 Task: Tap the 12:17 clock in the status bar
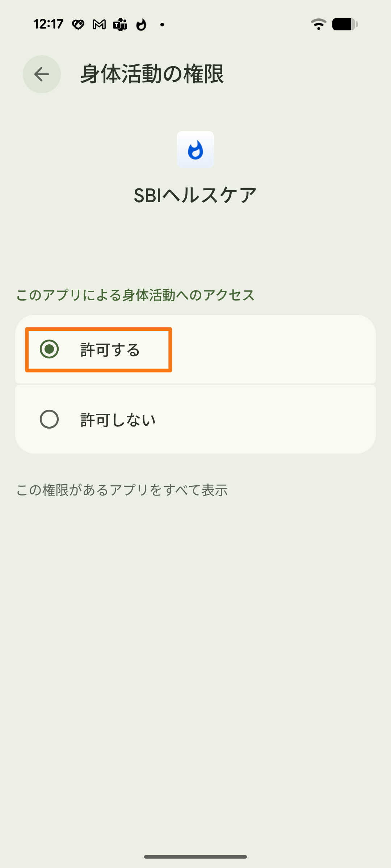(48, 24)
